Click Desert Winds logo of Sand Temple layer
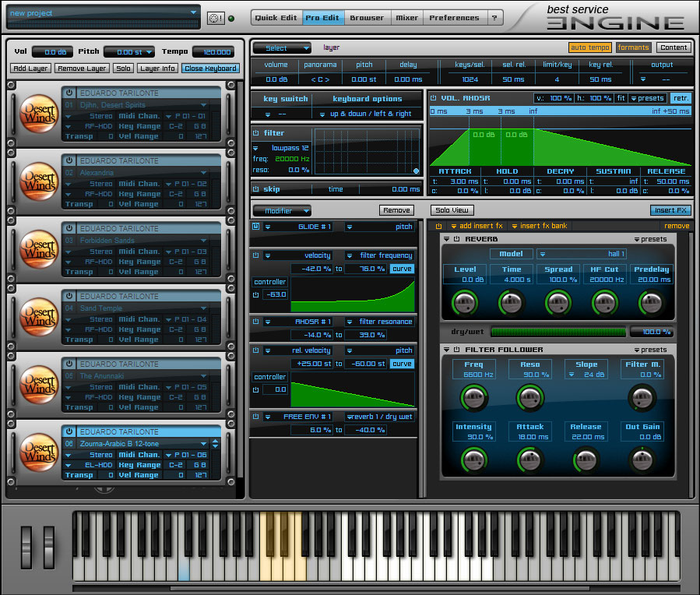 39,318
